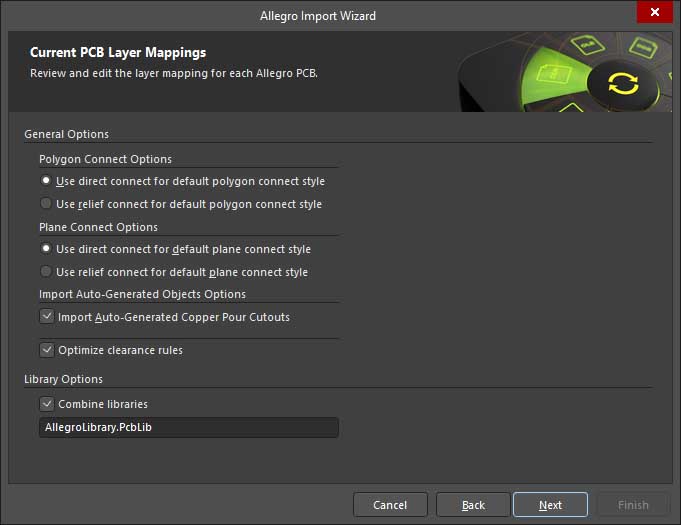Screen dimensions: 681x525
Task: Select direct connect for default polygon connect style
Action: 45,181
